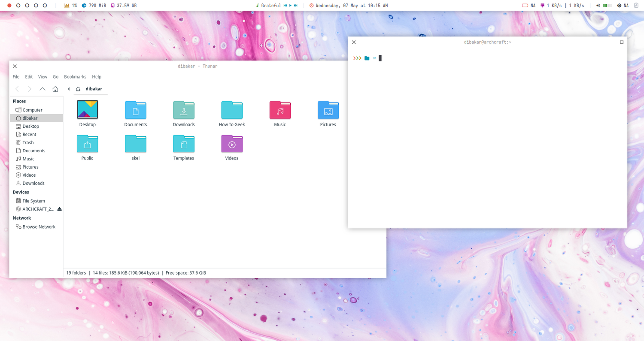Screen dimensions: 644x341
Task: Click the 798 MiB memory indicator
Action: [94, 6]
